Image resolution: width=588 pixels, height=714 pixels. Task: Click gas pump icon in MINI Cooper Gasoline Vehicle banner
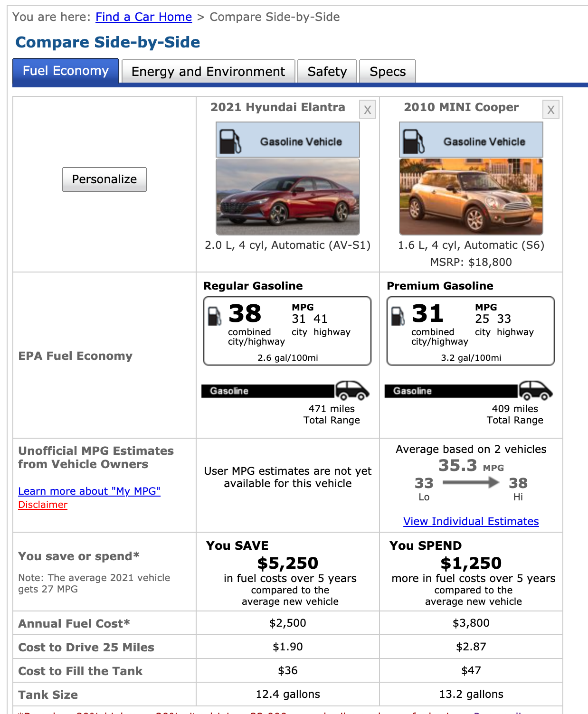[x=414, y=141]
